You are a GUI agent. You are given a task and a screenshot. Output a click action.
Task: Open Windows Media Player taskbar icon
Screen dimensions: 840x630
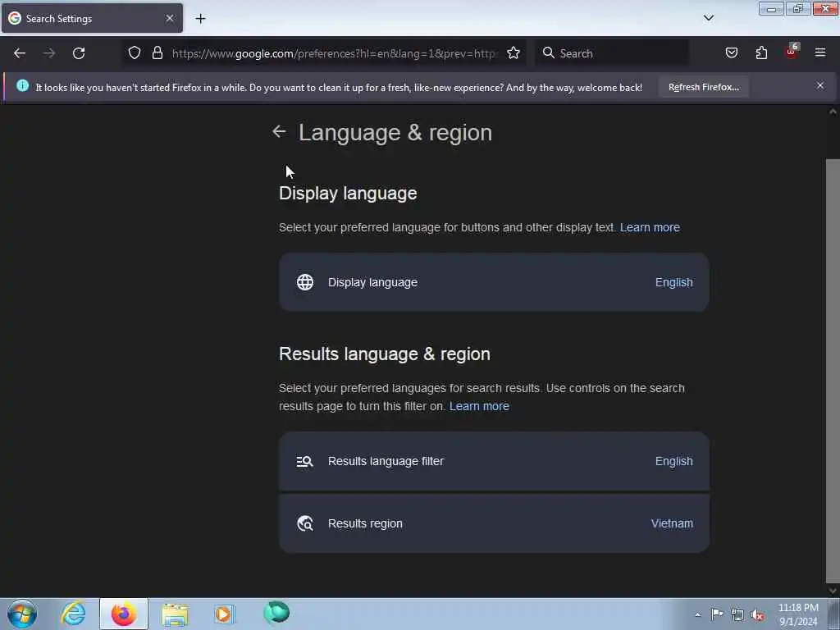pos(225,614)
